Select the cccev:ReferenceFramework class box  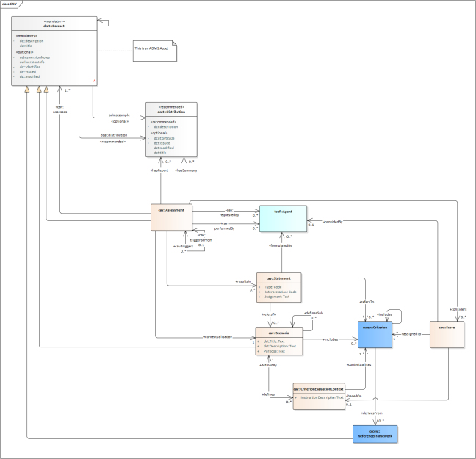[375, 434]
